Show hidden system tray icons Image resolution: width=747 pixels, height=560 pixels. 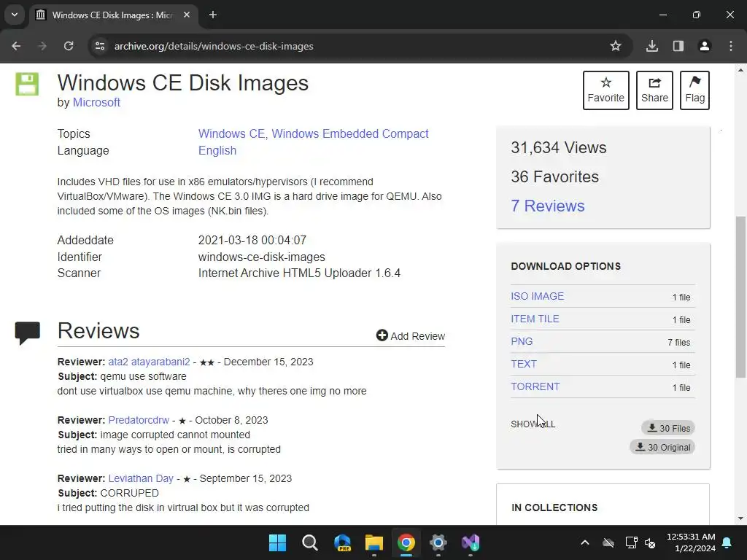click(x=585, y=542)
